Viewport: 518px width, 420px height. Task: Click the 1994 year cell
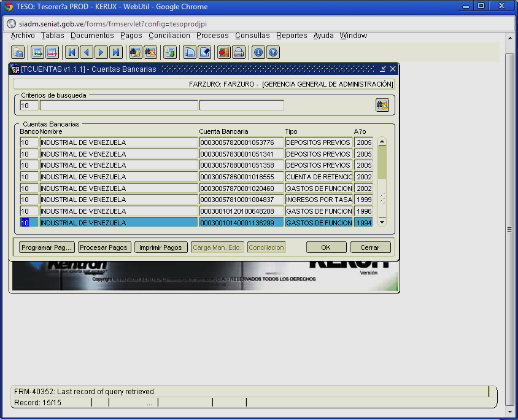[364, 223]
